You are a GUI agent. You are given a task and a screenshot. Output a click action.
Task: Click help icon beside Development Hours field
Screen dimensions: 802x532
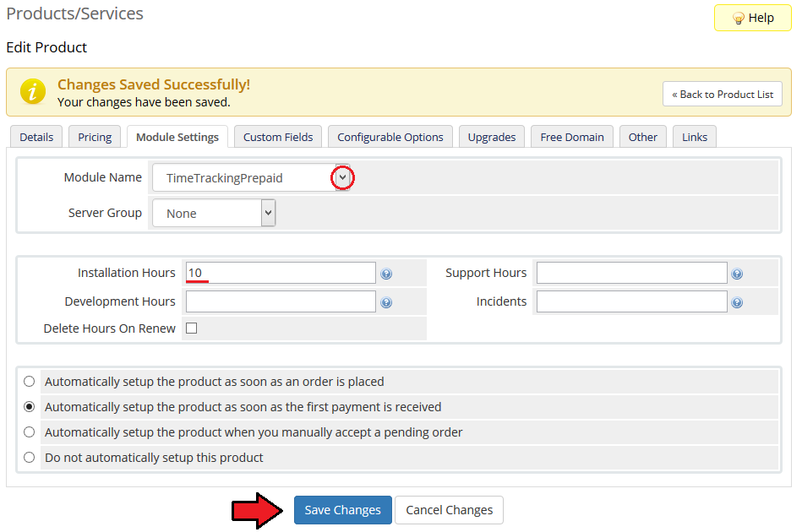386,302
